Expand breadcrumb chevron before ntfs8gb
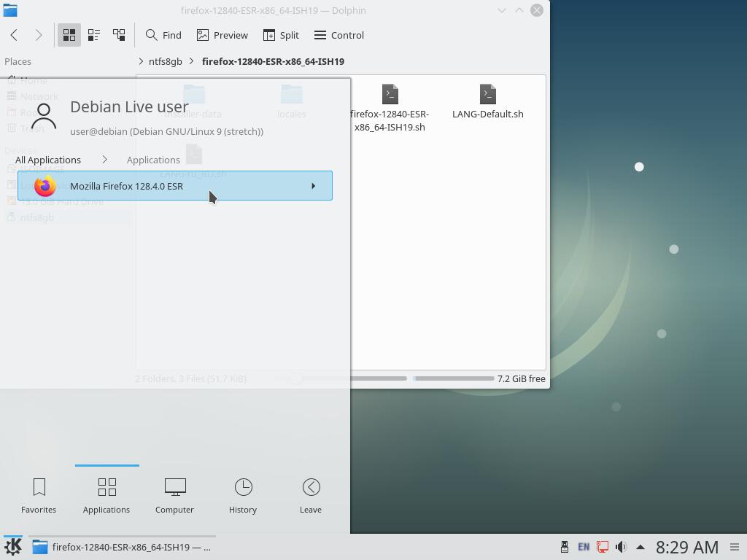The width and height of the screenshot is (747, 560). coord(141,61)
